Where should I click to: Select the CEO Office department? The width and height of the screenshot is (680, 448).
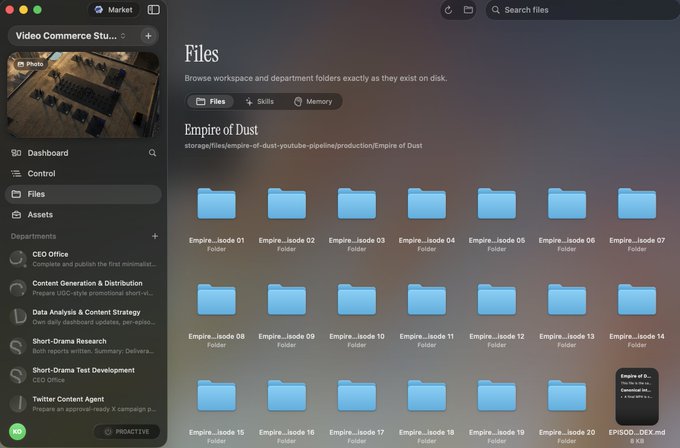[83, 259]
